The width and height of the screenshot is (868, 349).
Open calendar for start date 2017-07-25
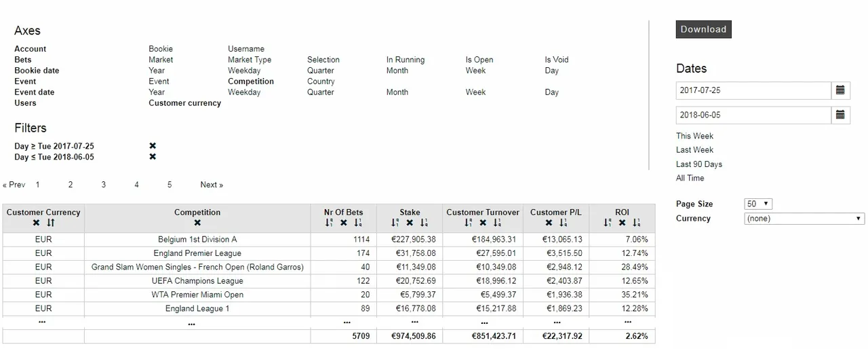(840, 90)
